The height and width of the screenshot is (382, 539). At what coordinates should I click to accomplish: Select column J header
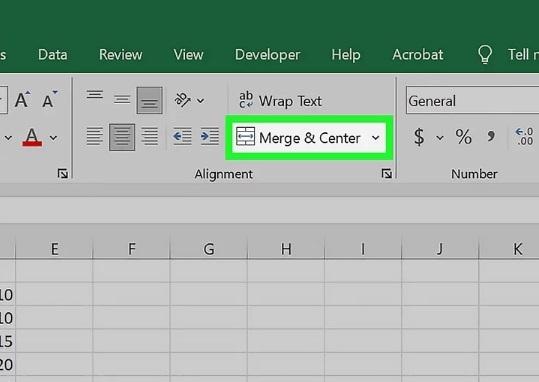coord(440,248)
